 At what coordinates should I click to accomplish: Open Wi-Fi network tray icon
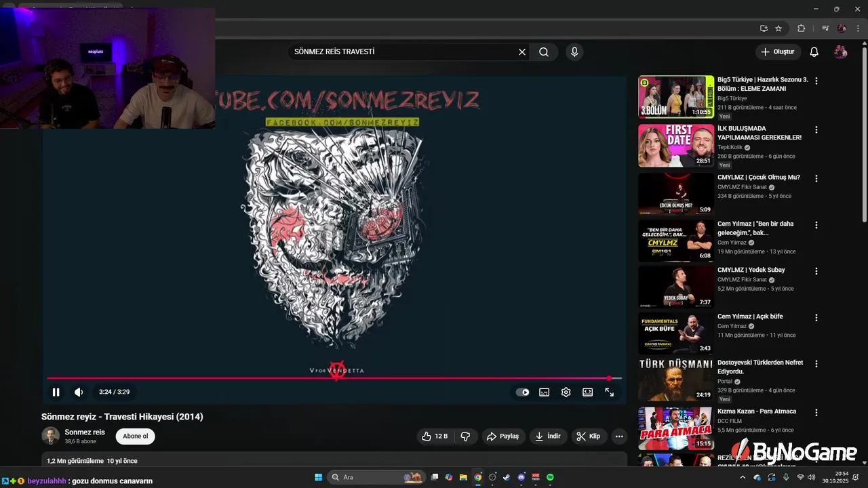[x=800, y=477]
